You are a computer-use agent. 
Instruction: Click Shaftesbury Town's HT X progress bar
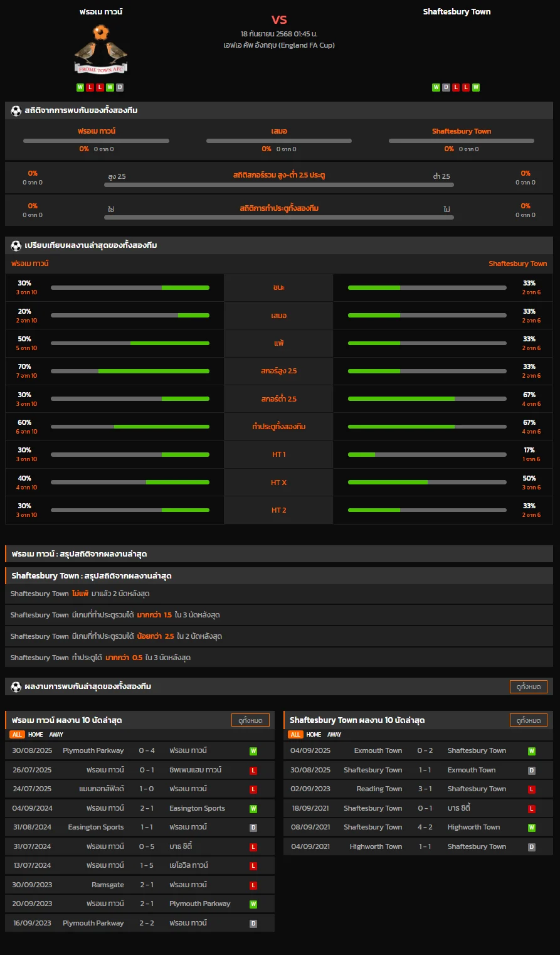pos(427,483)
